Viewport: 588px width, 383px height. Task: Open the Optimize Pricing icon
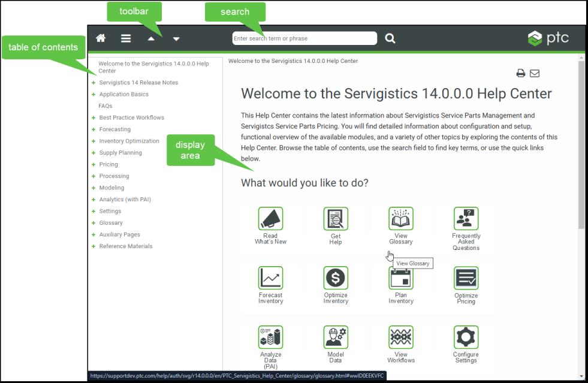point(466,278)
